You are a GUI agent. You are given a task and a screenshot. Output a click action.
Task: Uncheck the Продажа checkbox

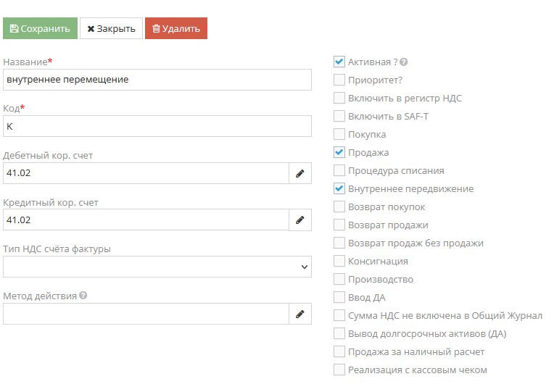pyautogui.click(x=339, y=153)
